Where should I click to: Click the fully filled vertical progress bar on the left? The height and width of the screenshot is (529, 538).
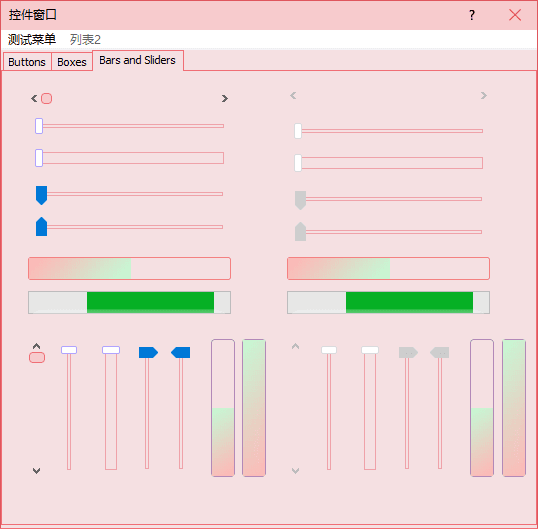(x=254, y=408)
